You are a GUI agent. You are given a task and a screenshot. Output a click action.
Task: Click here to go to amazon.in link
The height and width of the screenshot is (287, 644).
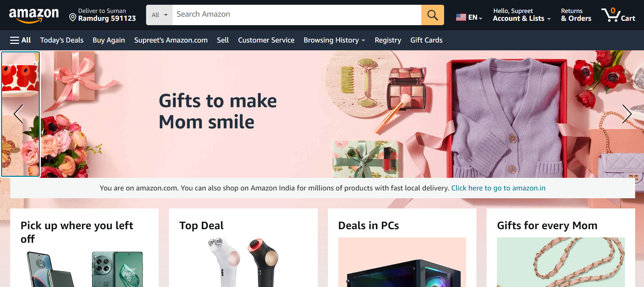point(498,188)
